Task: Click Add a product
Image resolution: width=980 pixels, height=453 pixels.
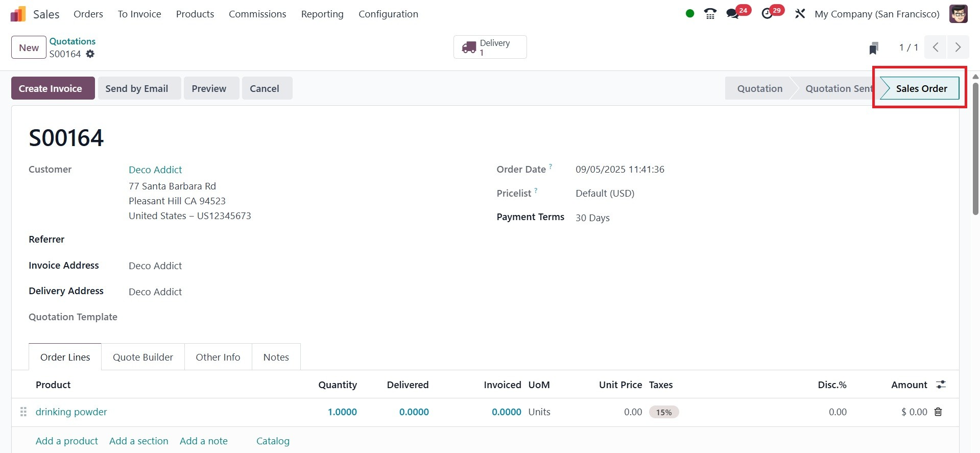Action: pos(67,441)
